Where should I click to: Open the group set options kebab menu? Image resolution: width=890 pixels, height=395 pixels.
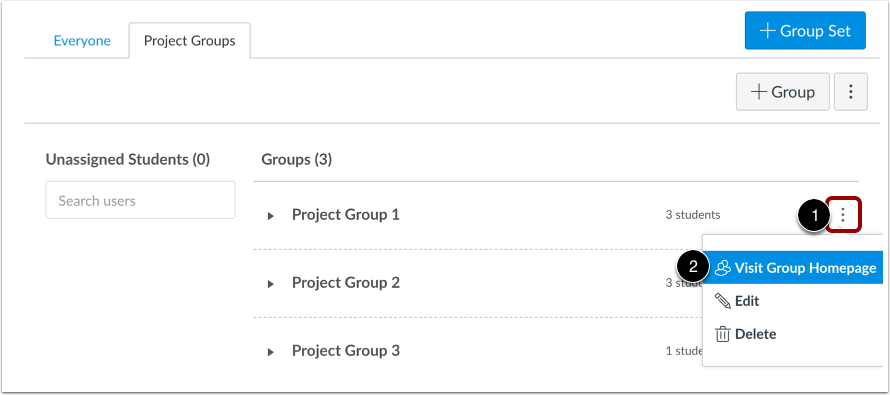point(850,91)
